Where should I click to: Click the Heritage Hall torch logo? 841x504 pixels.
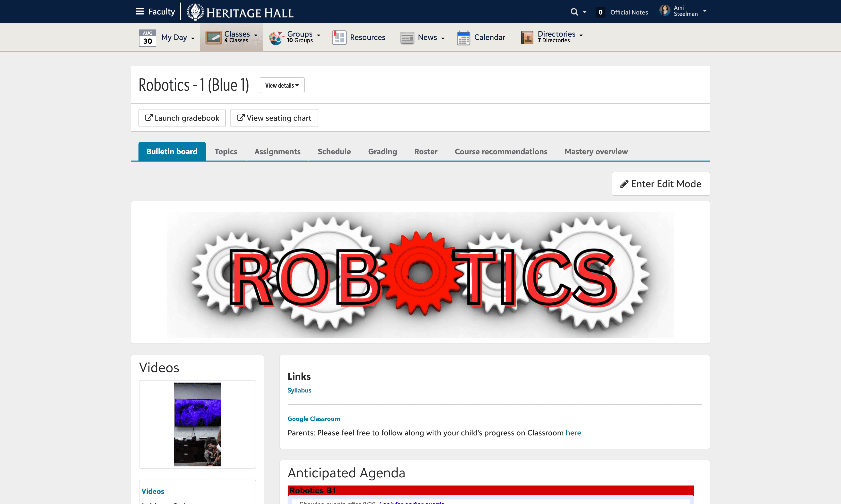195,12
